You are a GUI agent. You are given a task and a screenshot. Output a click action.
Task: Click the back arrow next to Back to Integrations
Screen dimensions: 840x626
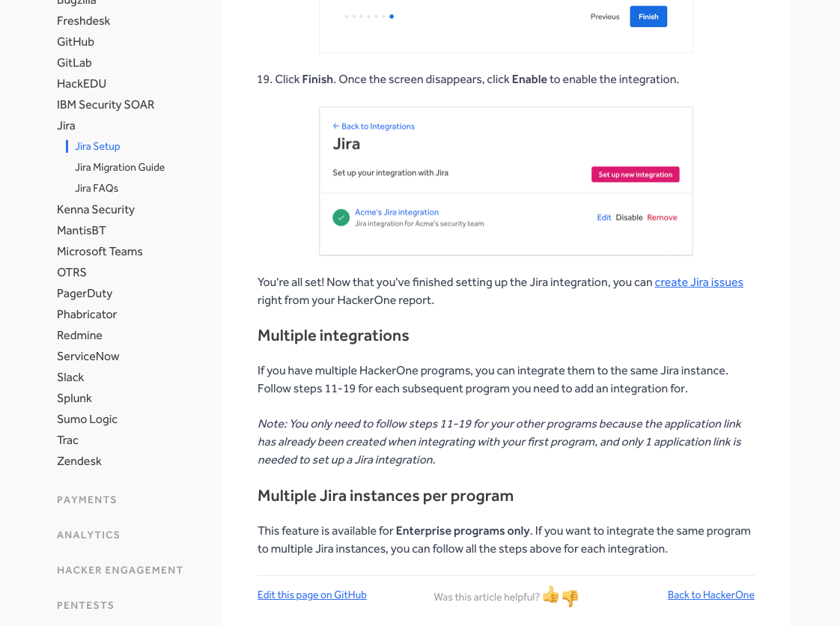(x=338, y=126)
